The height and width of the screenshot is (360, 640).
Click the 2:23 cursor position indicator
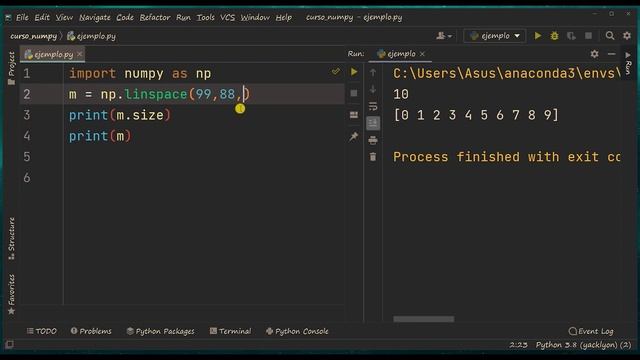point(518,345)
